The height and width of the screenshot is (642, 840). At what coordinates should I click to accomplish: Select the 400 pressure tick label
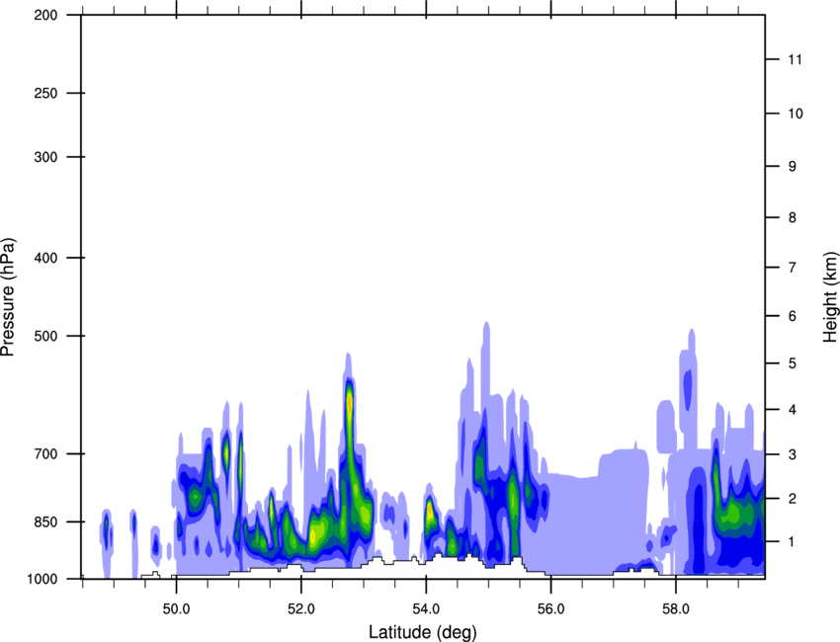[x=45, y=258]
